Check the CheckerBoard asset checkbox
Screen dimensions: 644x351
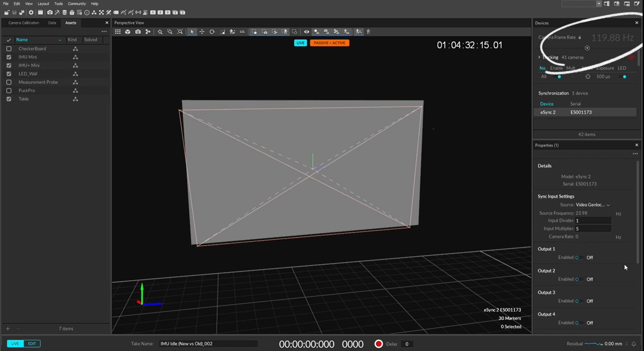tap(9, 49)
